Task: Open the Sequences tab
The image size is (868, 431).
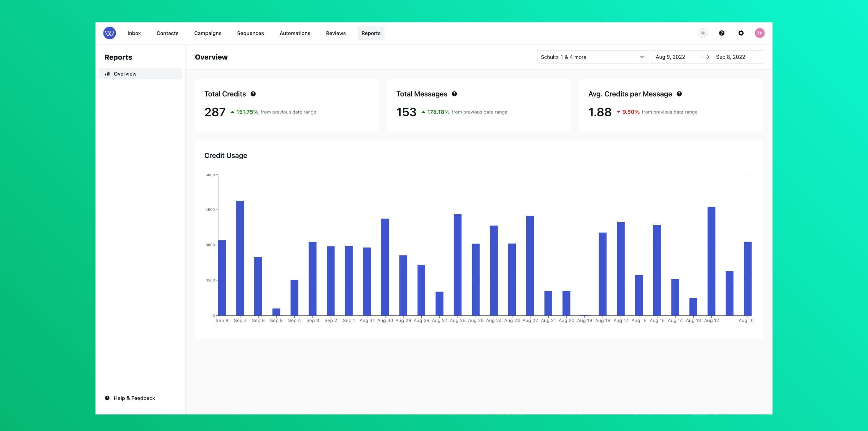Action: coord(250,33)
